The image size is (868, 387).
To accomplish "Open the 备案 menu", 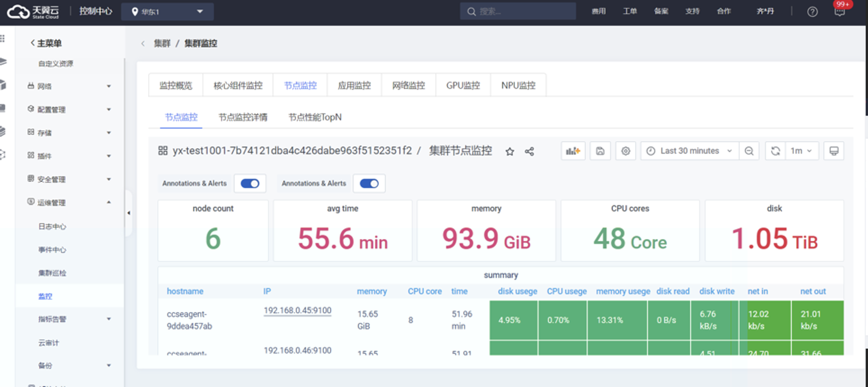I will (x=661, y=12).
